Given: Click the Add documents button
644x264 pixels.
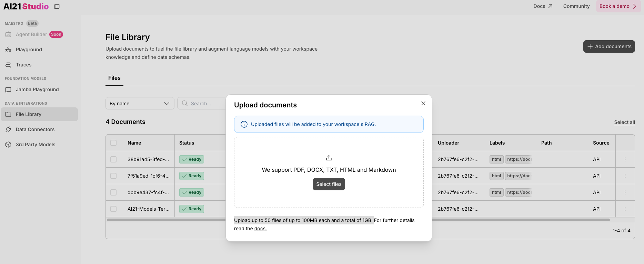Looking at the screenshot, I should click(609, 46).
